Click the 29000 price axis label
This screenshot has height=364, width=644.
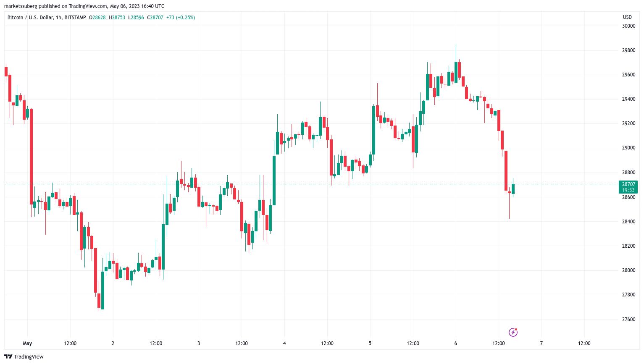628,148
